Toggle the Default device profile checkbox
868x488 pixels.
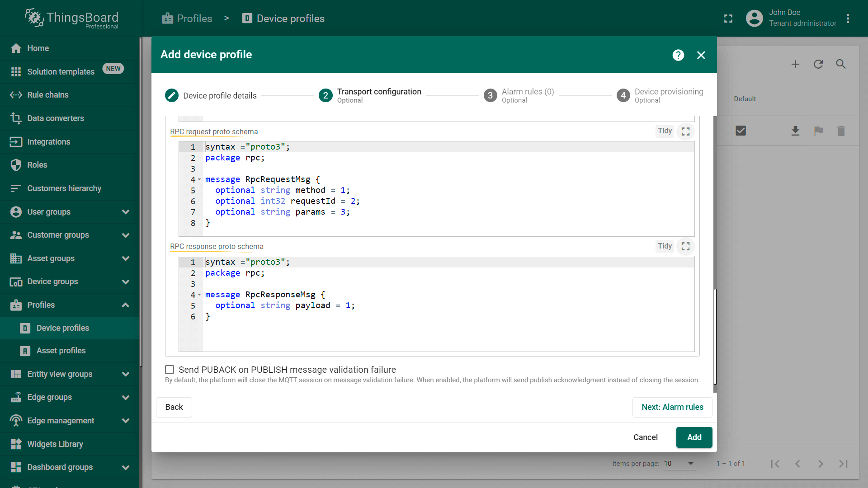click(x=741, y=131)
